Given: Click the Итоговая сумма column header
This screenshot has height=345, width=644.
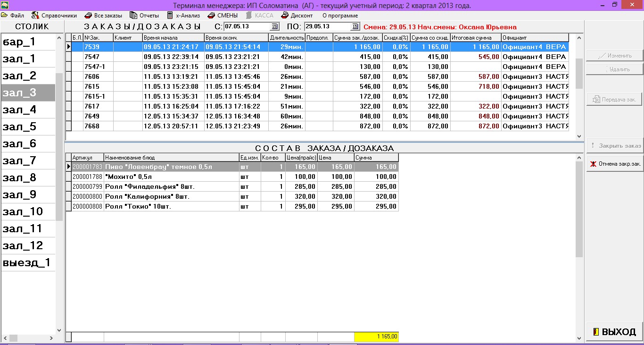Looking at the screenshot, I should [x=476, y=38].
